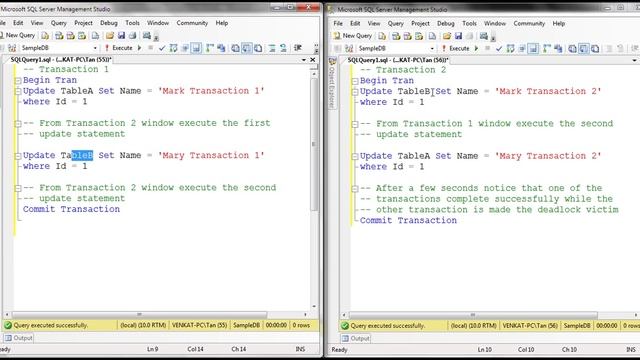Collapse the Update TableA outline block in Transaction 1
The width and height of the screenshot is (640, 360).
pyautogui.click(x=18, y=91)
